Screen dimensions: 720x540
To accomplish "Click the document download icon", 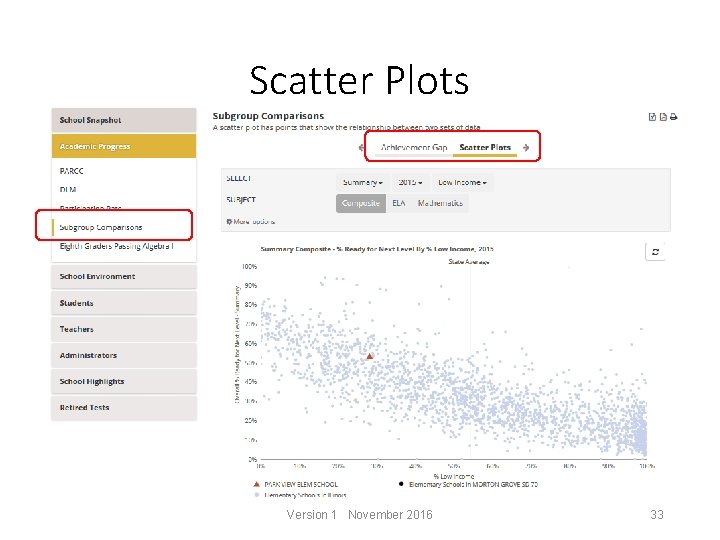I will [x=663, y=117].
